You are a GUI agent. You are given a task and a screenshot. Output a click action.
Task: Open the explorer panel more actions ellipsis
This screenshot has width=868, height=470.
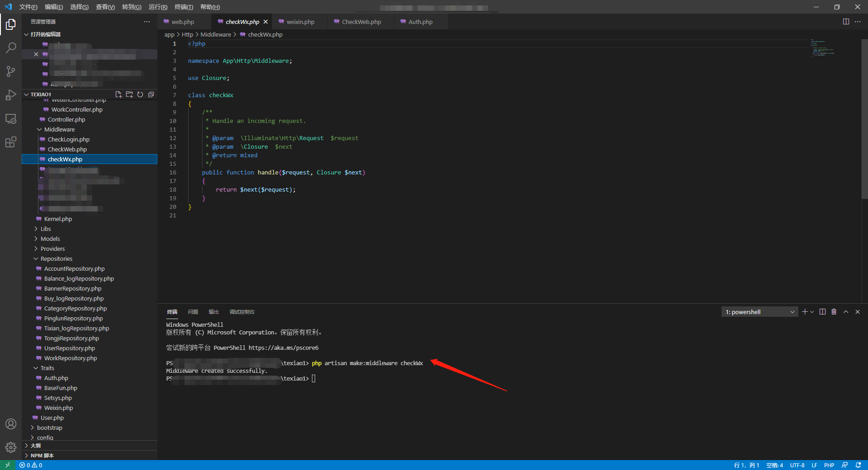coord(147,22)
